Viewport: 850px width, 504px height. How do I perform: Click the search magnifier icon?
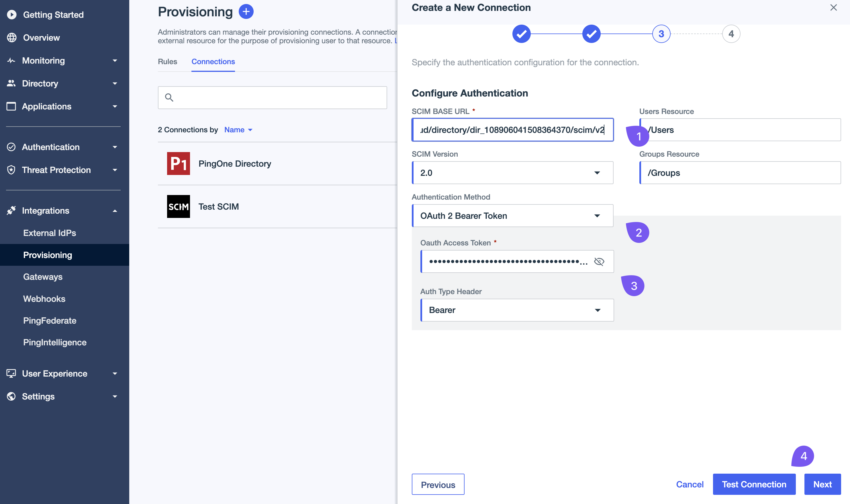(x=170, y=97)
